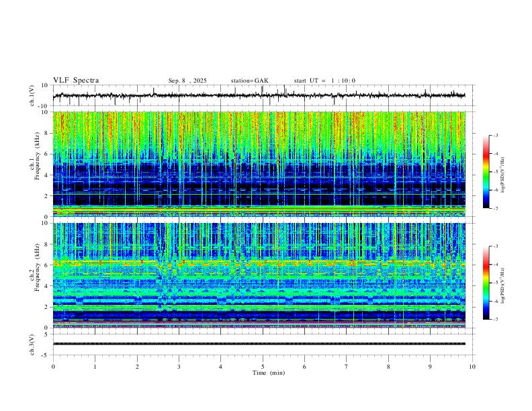Click the -3 label on ch.1 color scale

coord(495,135)
